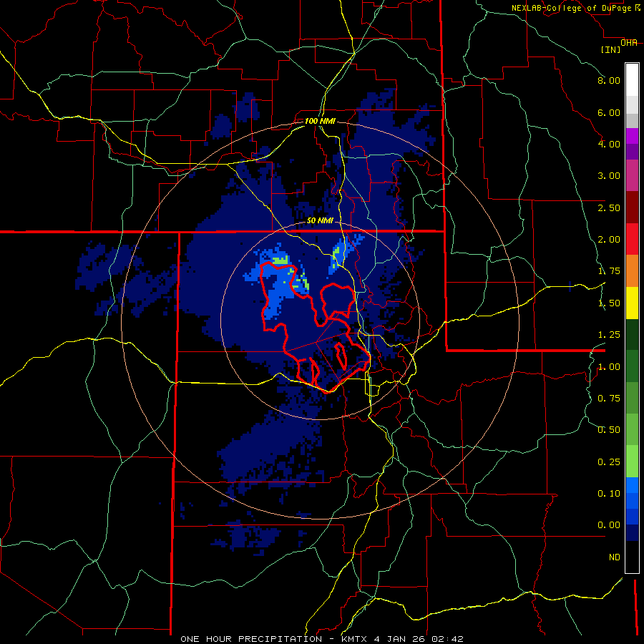Select the black ND legend swatch

click(632, 557)
